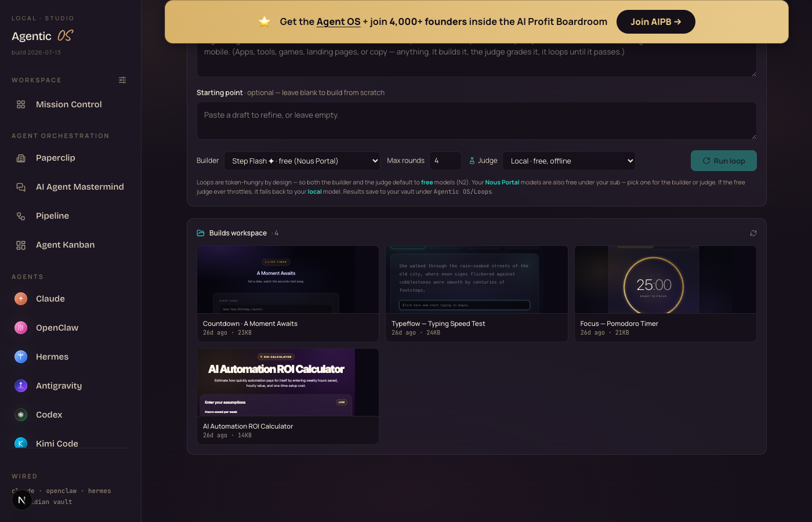
Task: Open workspace settings sliders icon
Action: pyautogui.click(x=122, y=80)
